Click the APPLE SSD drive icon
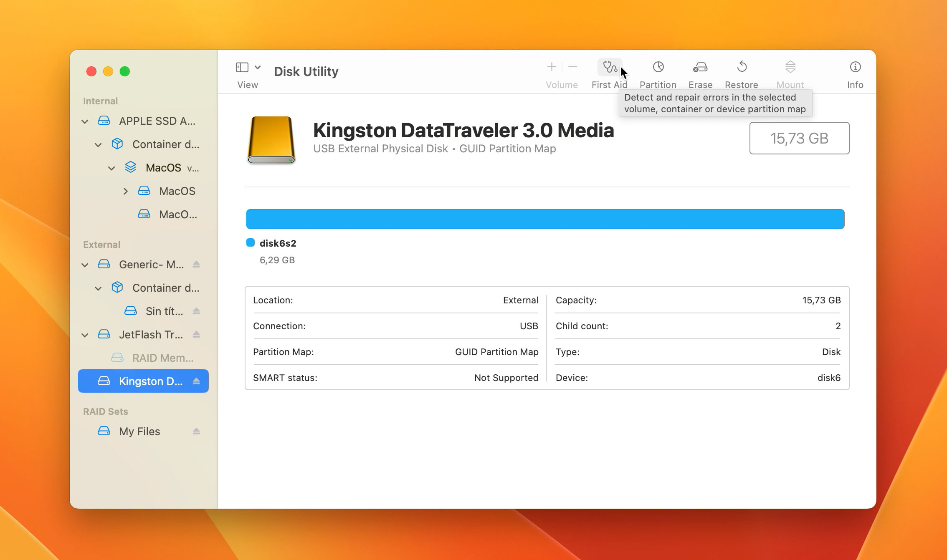The width and height of the screenshot is (947, 560). [x=104, y=121]
